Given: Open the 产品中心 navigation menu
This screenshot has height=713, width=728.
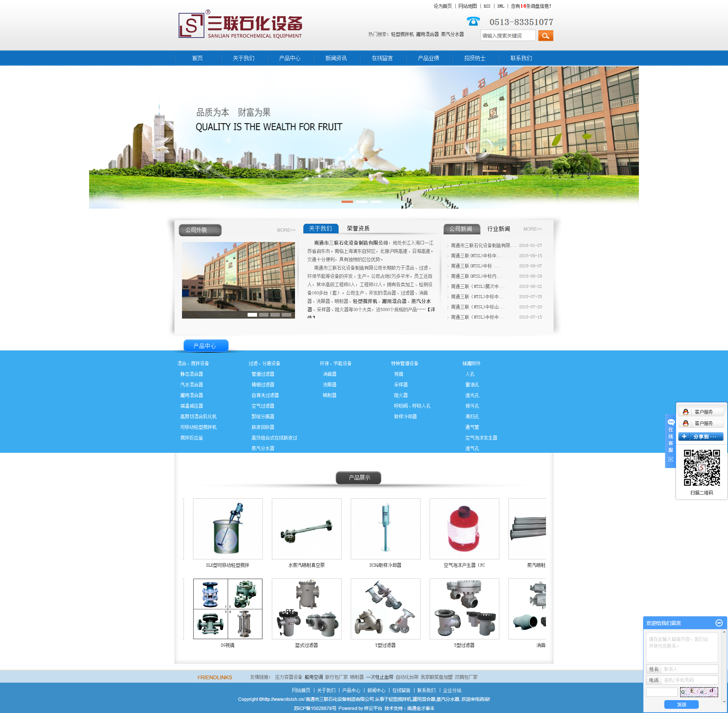Looking at the screenshot, I should [290, 58].
